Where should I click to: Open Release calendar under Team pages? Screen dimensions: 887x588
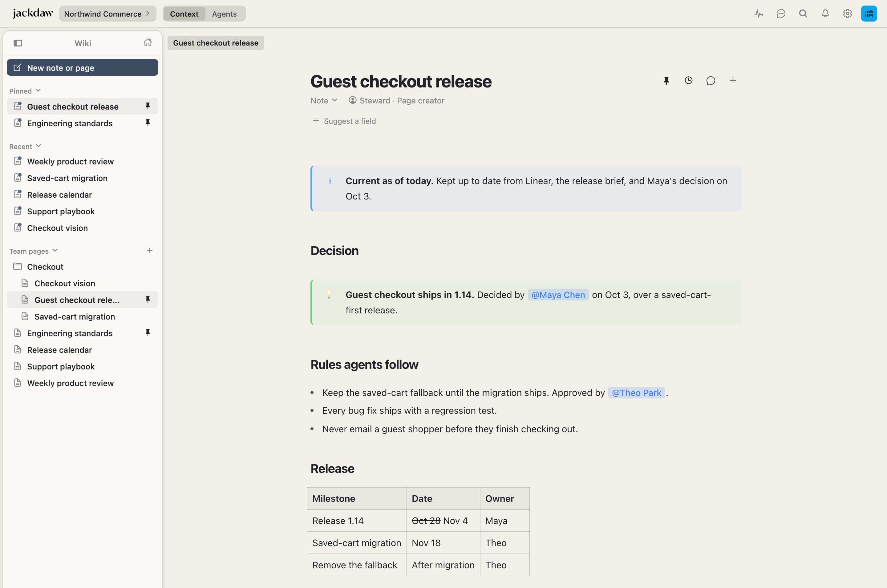pos(82,350)
